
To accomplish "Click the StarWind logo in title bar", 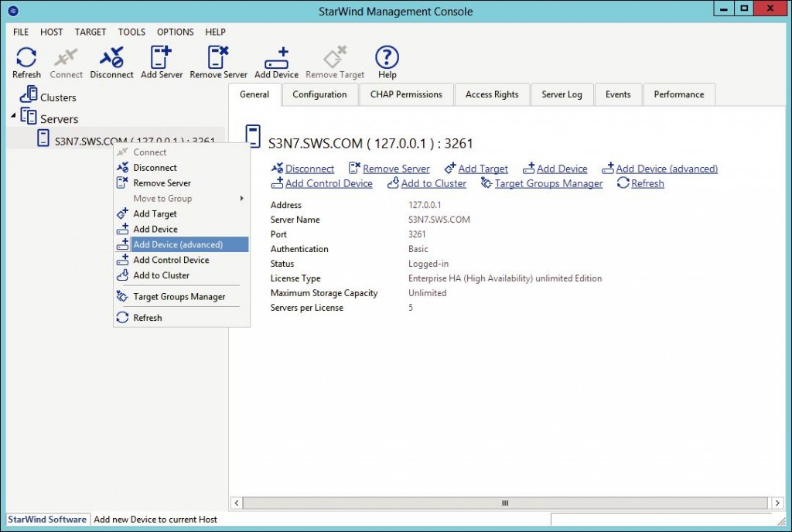I will pyautogui.click(x=13, y=11).
